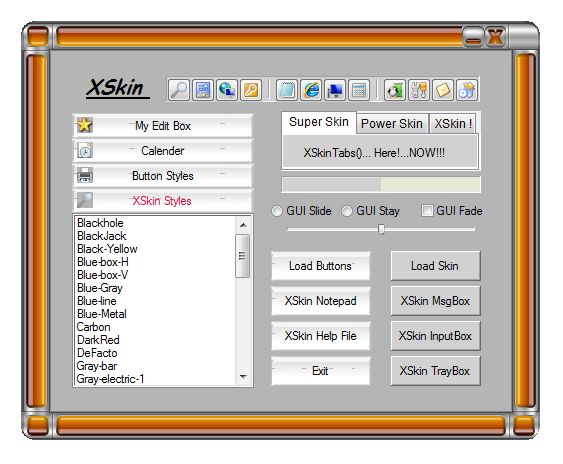
Task: Expand the Calender section header
Action: click(x=163, y=150)
